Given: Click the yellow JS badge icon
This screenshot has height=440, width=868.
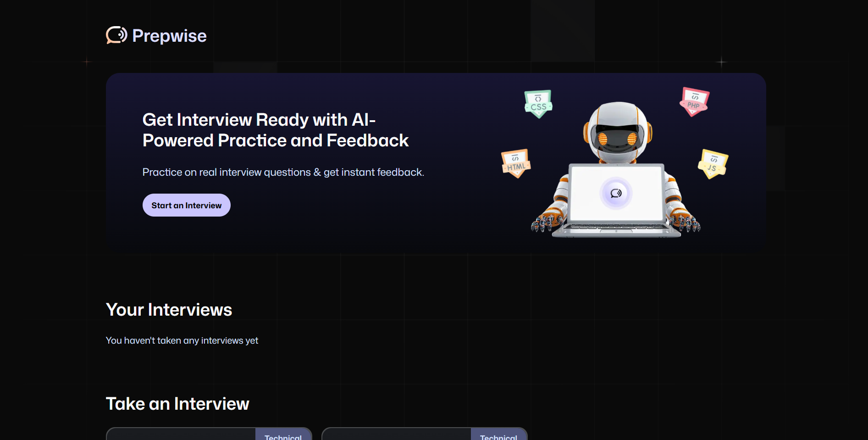Looking at the screenshot, I should point(713,164).
